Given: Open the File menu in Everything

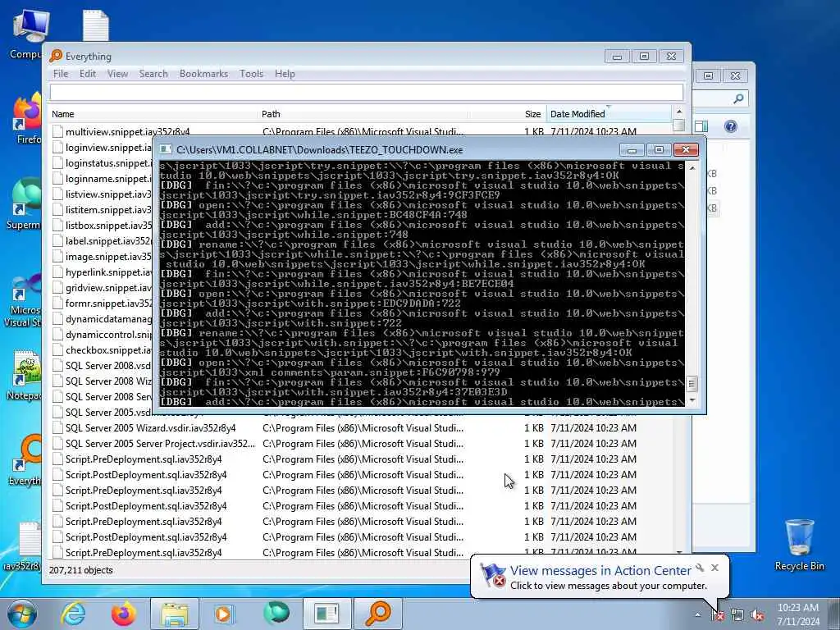Looking at the screenshot, I should pyautogui.click(x=61, y=74).
